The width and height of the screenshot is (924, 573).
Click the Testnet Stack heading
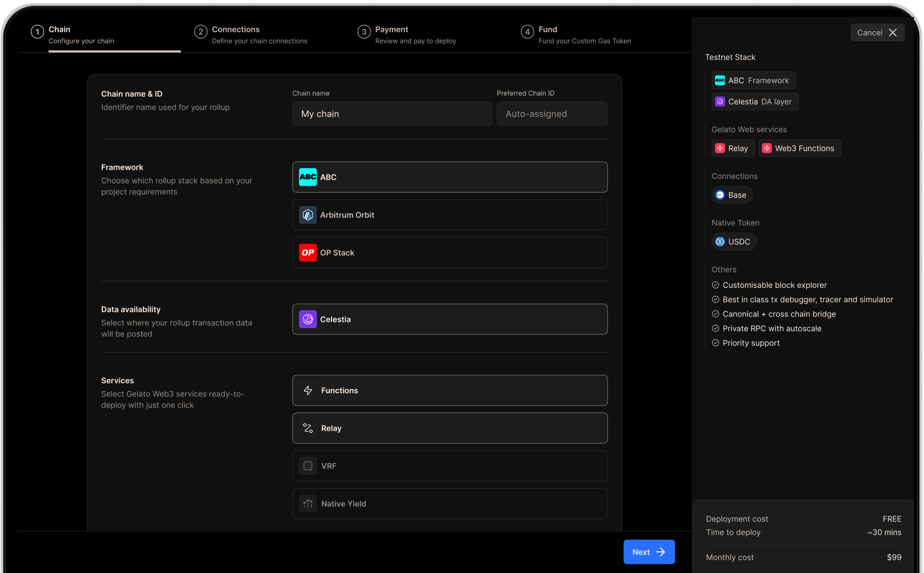point(730,57)
